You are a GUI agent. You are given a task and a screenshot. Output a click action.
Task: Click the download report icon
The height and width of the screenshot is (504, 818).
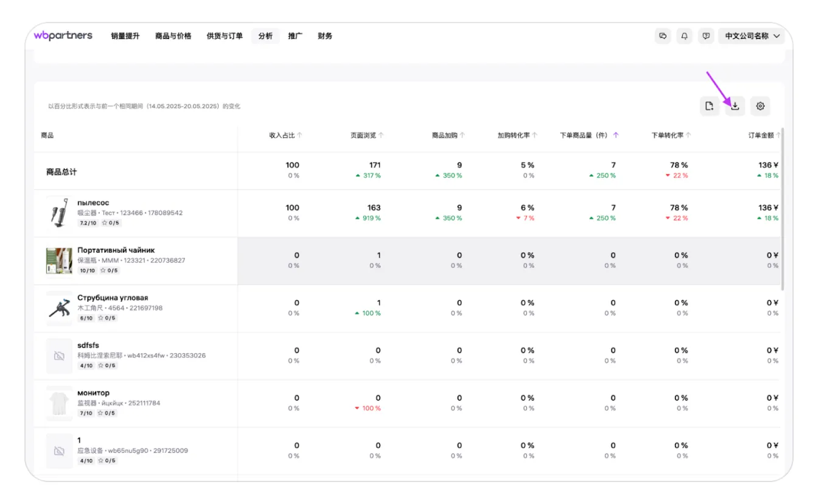click(x=735, y=106)
